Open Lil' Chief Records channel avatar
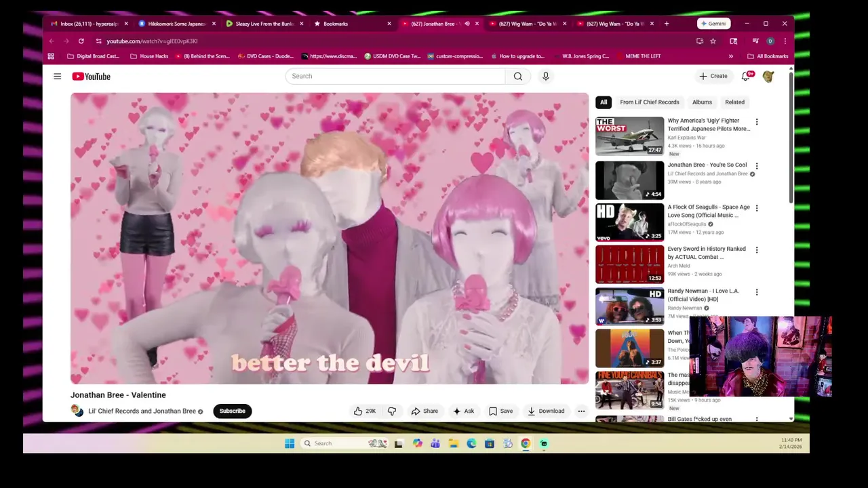 pos(77,411)
